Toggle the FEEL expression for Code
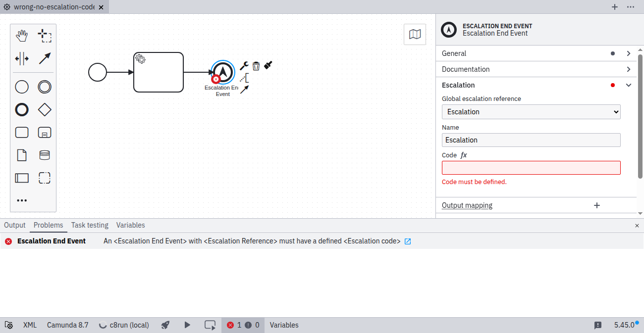 [464, 155]
